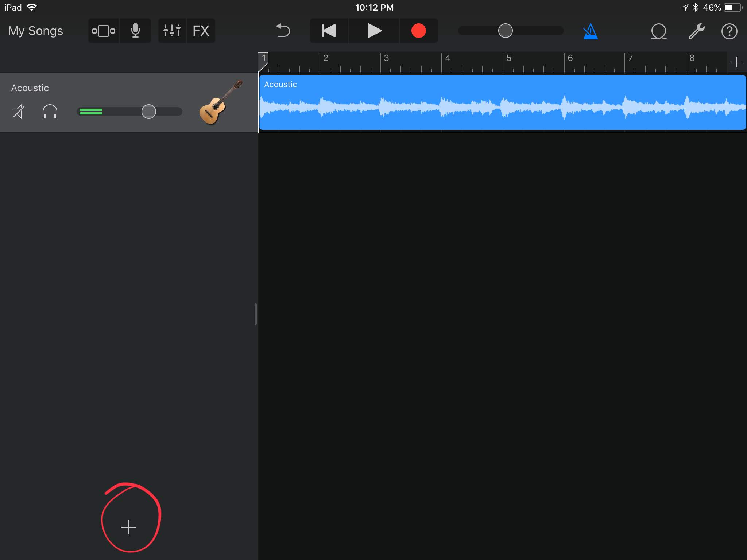Select the Acoustic track header name
Viewport: 747px width, 560px height.
tap(30, 88)
